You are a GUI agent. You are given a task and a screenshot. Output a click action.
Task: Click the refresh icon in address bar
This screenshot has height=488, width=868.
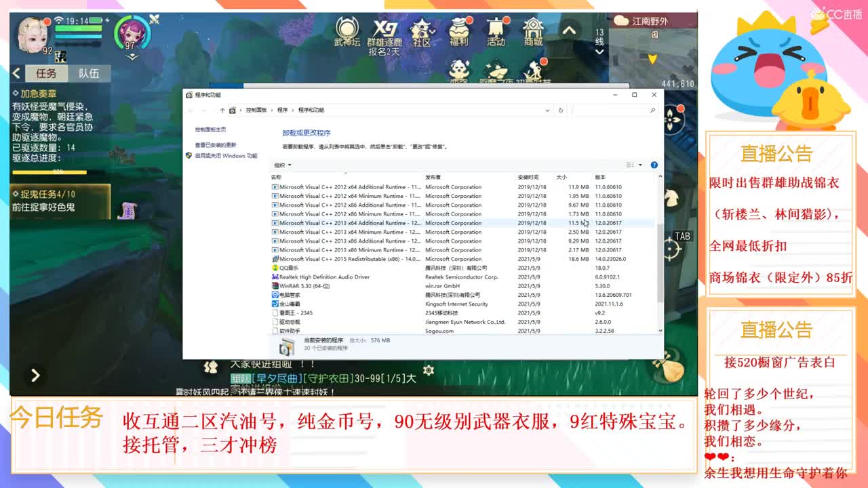tap(560, 110)
